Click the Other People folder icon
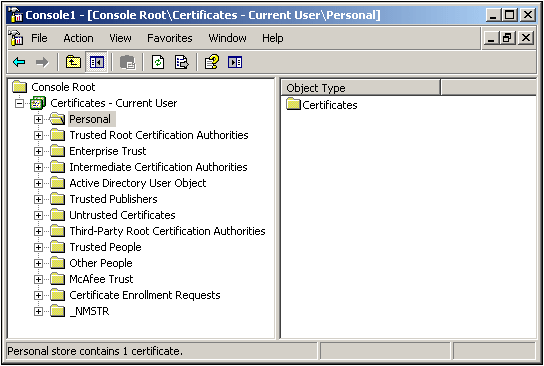 pos(57,263)
